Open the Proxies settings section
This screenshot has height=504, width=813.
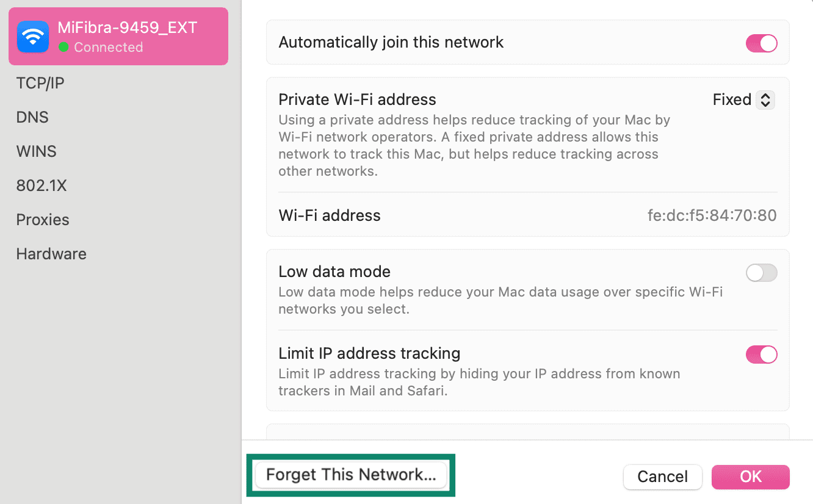point(43,219)
